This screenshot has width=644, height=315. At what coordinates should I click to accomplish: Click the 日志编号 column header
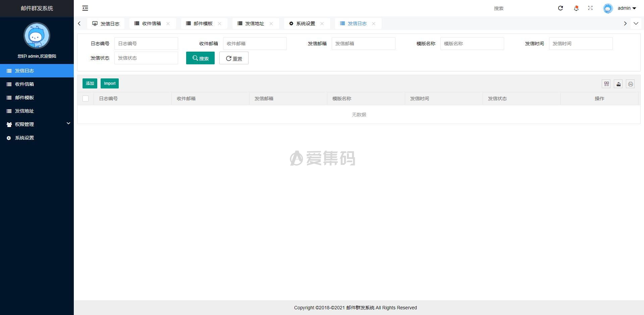tap(132, 99)
